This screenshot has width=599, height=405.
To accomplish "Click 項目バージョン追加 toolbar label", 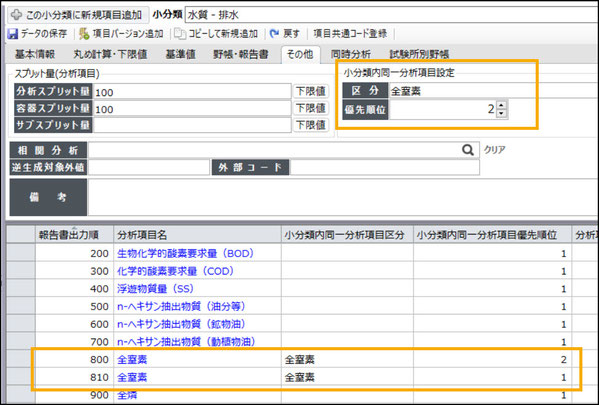I will pos(128,34).
